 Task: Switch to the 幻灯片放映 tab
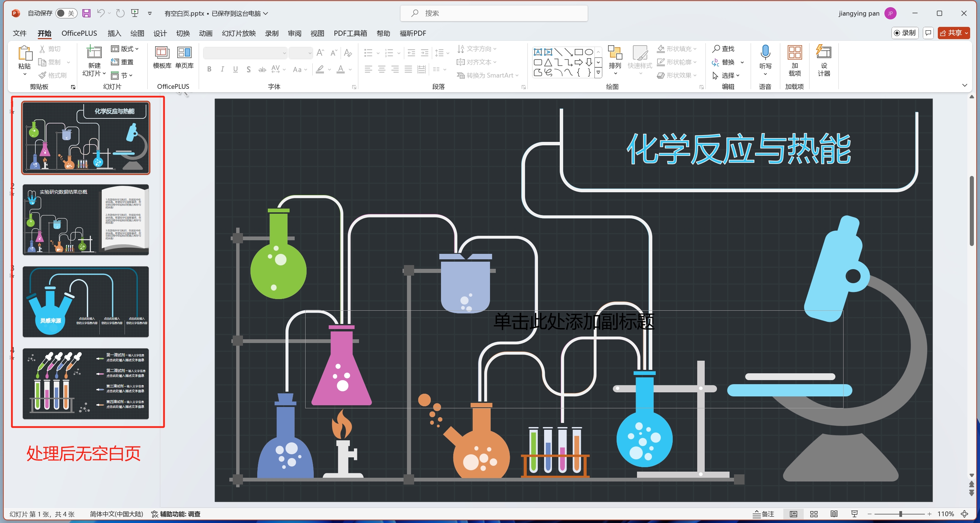click(x=239, y=33)
